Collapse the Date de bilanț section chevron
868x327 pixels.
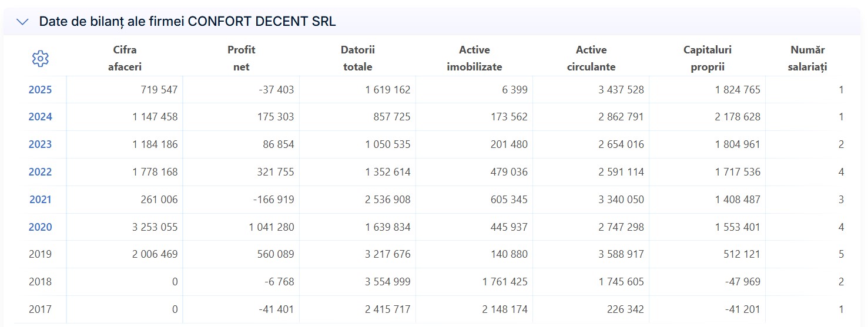22,22
